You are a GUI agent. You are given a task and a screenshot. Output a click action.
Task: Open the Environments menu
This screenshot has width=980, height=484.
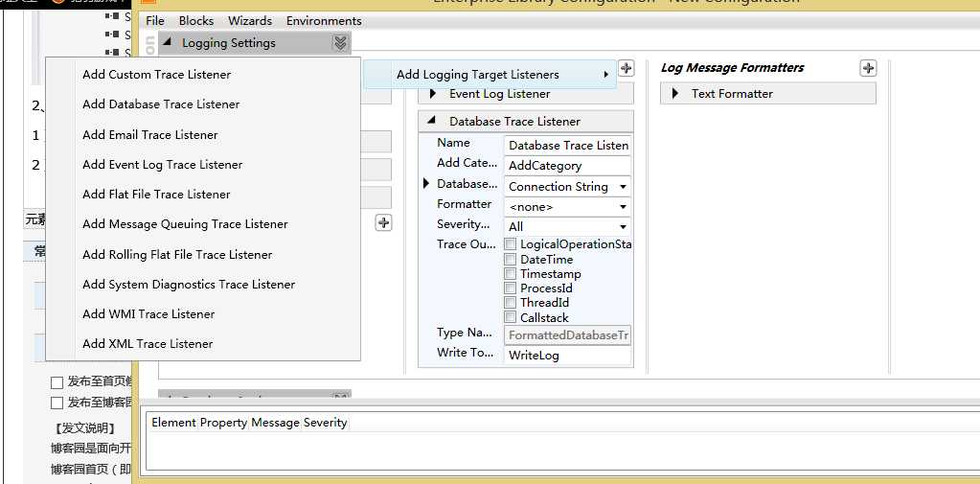[324, 21]
